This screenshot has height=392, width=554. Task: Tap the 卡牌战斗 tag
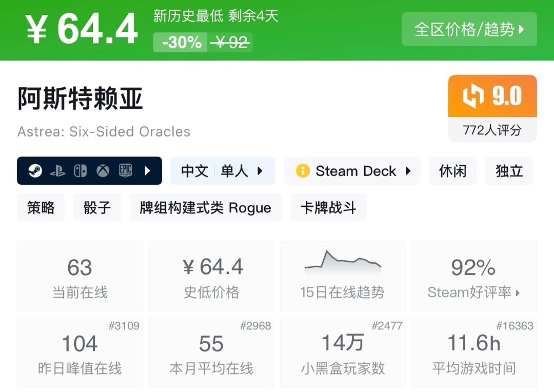[x=328, y=207]
